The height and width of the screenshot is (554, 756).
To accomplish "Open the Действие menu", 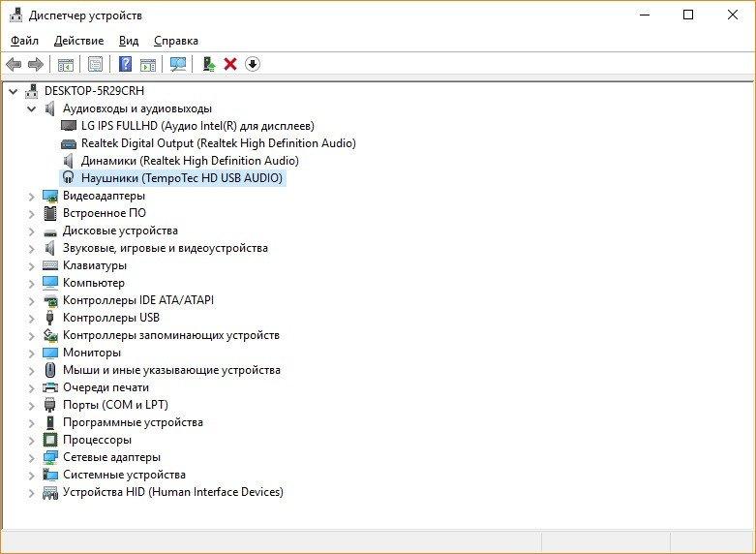I will (78, 41).
